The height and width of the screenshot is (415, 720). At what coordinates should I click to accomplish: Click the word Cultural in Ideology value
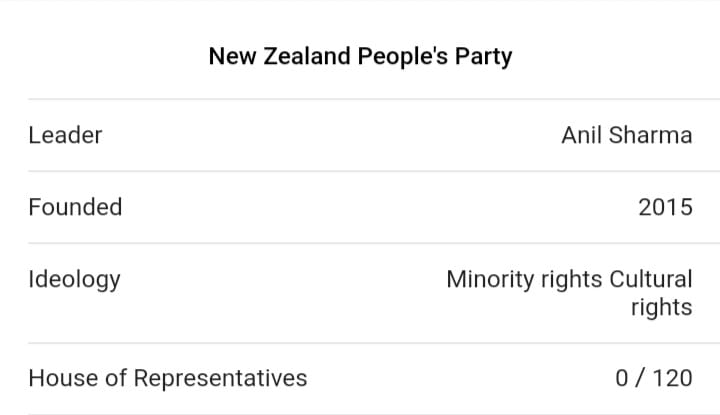650,279
